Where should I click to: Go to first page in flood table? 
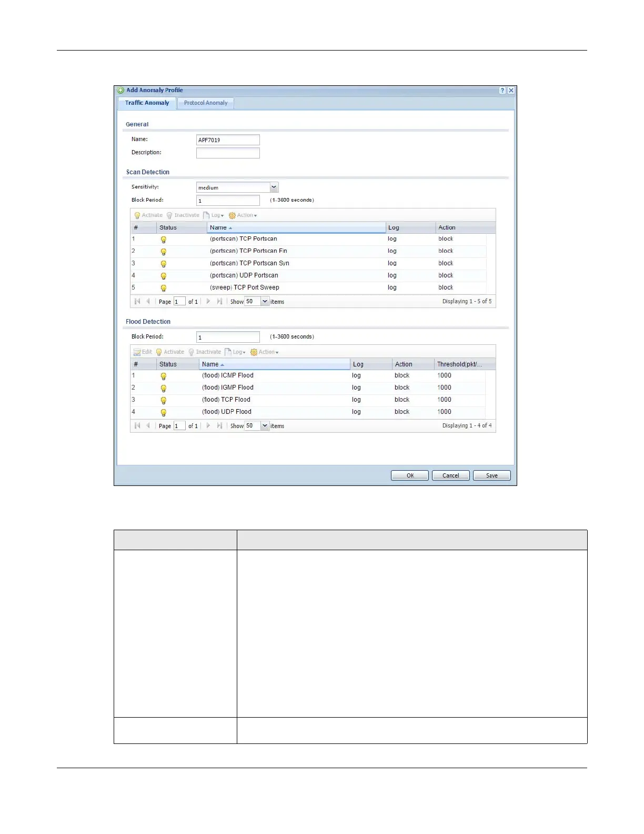[137, 426]
